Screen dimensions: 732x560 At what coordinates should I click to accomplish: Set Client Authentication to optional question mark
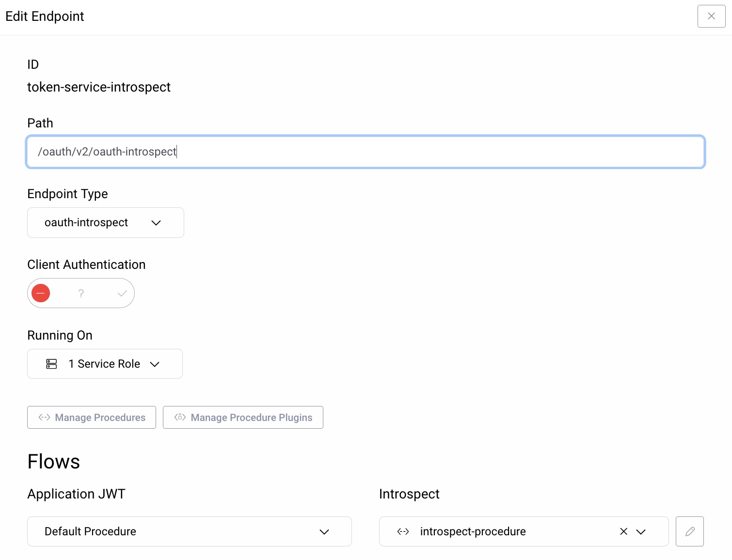[x=81, y=293]
